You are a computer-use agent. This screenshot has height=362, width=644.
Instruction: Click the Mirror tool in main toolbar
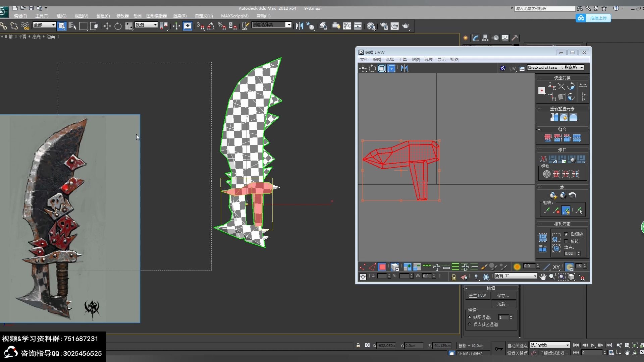(x=299, y=26)
